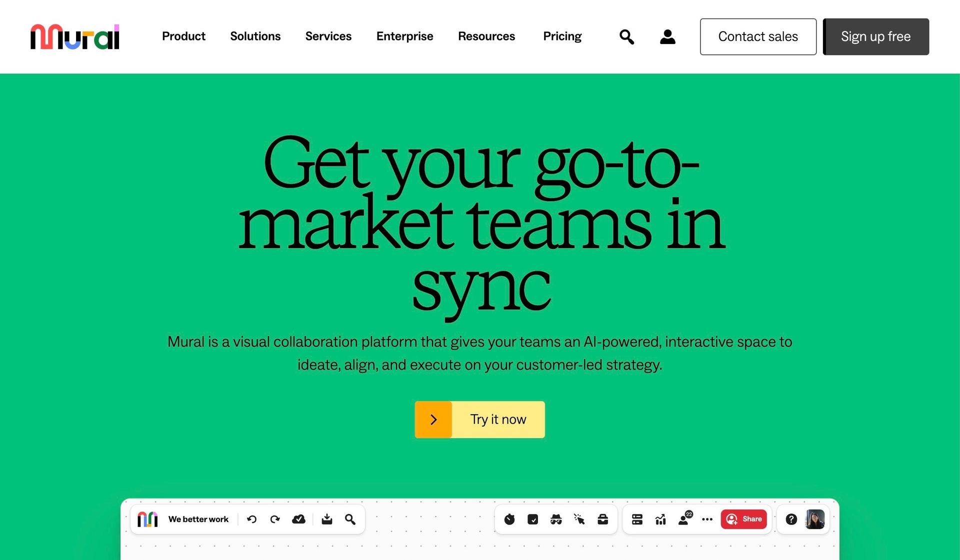Open the Services menu
The image size is (960, 560).
328,36
